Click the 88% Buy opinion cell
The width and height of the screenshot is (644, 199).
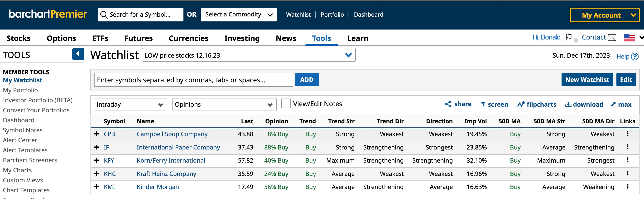pyautogui.click(x=276, y=147)
